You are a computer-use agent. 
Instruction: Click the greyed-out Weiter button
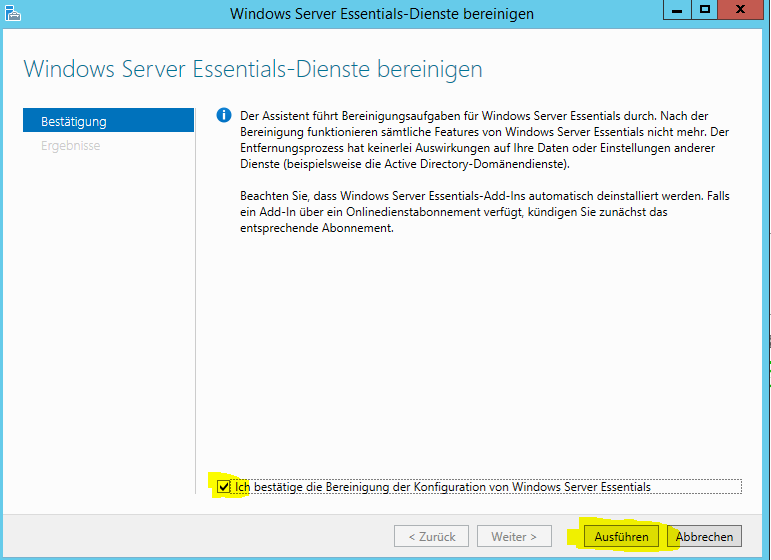[514, 537]
